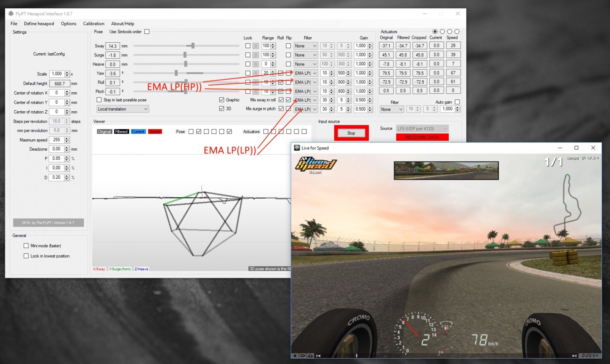The width and height of the screenshot is (610, 364).
Task: Uncheck the Graphic viewer checkbox
Action: [x=222, y=100]
